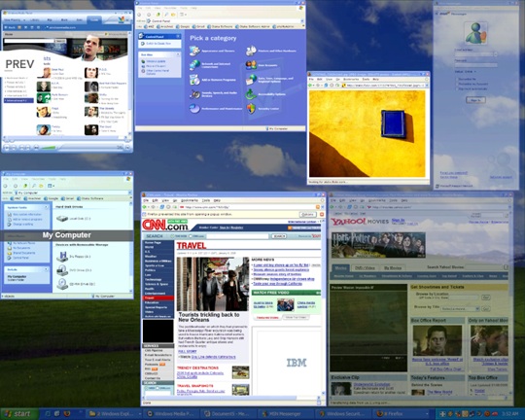Click the MSN Messenger Sign In button
The image size is (525, 420).
[x=475, y=100]
